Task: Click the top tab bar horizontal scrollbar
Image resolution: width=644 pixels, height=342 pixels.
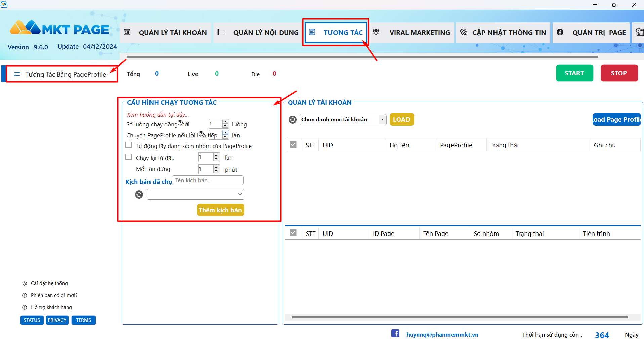Action: (362, 57)
